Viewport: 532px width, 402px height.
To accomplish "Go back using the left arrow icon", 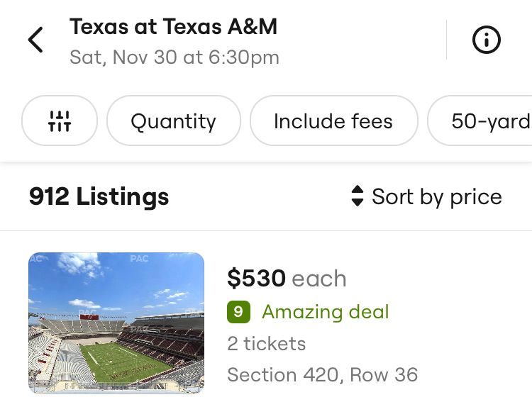I will pyautogui.click(x=35, y=40).
